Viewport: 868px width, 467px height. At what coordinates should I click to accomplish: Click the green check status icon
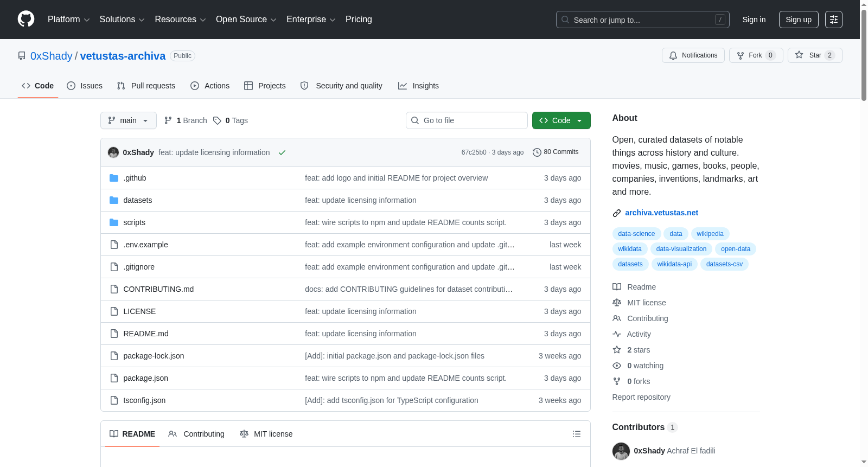282,153
